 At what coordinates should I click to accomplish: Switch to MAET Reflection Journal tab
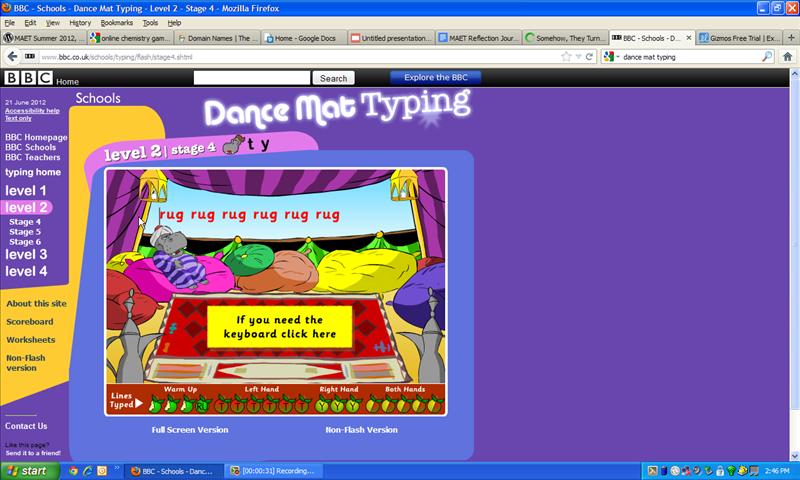[478, 38]
